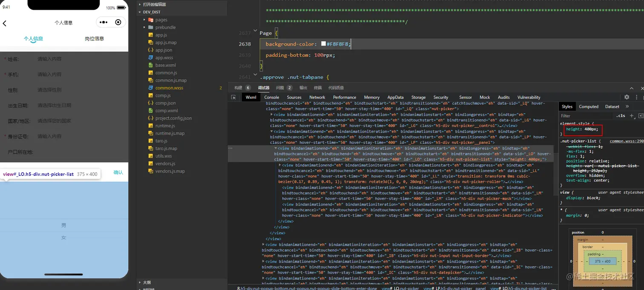Open the 代码质量 panel tab
Screen dimensions: 644x290
(x=336, y=88)
